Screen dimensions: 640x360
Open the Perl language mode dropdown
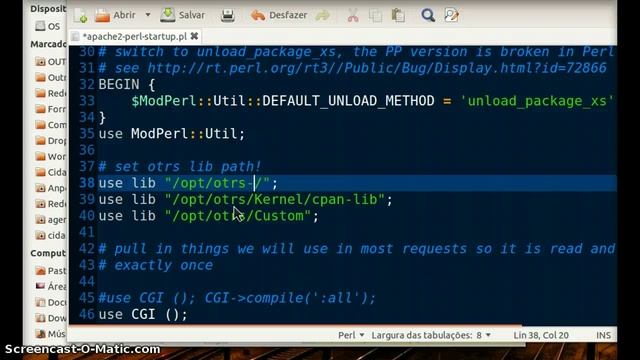click(351, 335)
